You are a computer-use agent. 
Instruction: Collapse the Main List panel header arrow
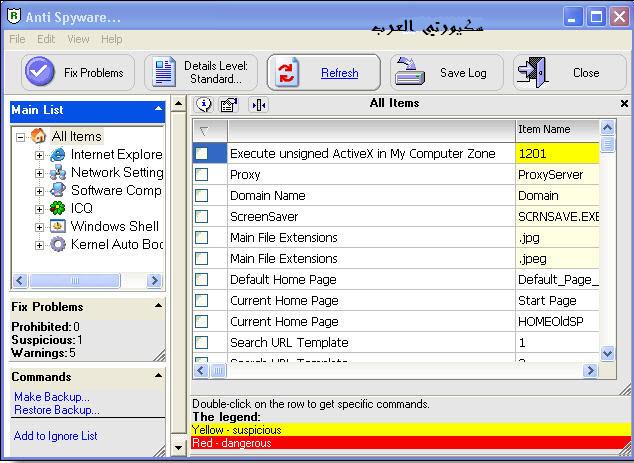[x=158, y=108]
